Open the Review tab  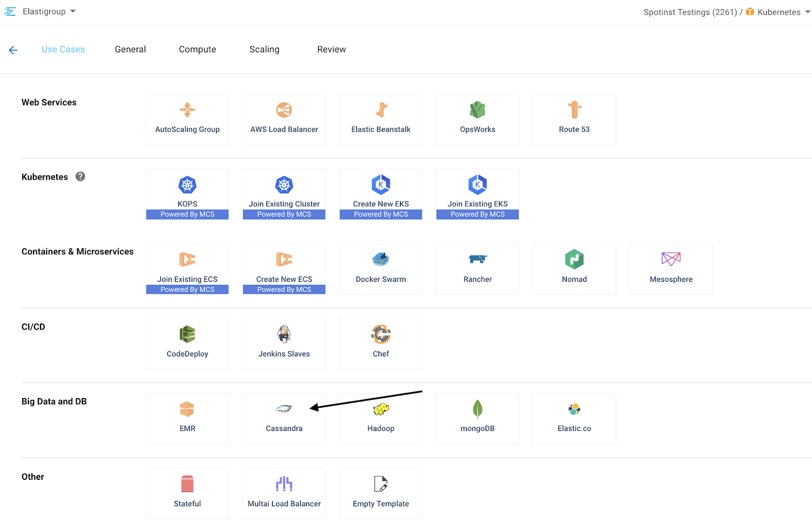(x=331, y=50)
